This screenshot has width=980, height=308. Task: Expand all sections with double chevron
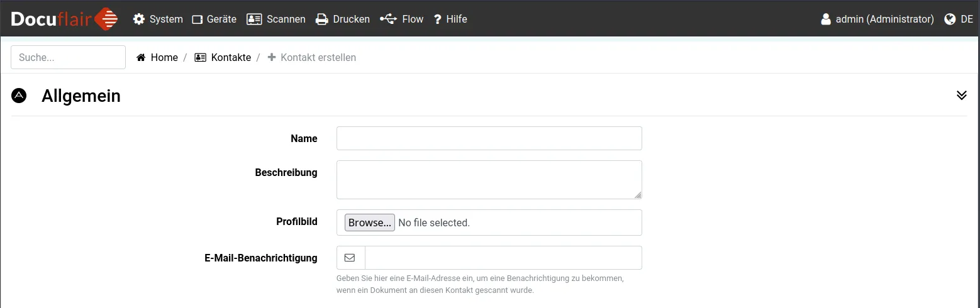pyautogui.click(x=961, y=95)
